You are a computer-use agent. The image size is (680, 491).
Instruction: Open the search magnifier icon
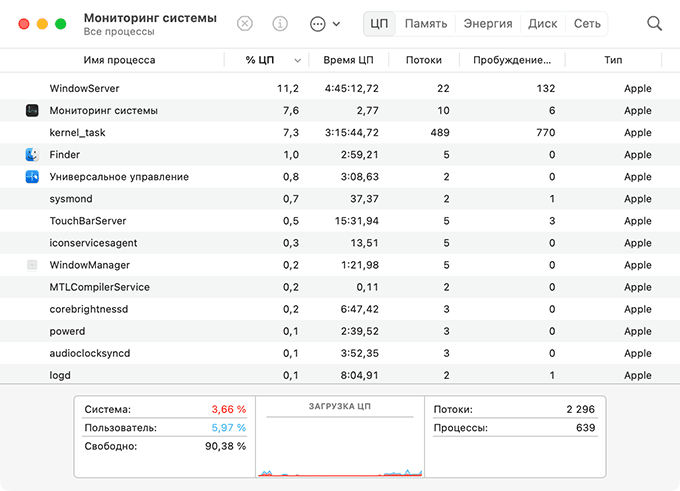[x=654, y=23]
